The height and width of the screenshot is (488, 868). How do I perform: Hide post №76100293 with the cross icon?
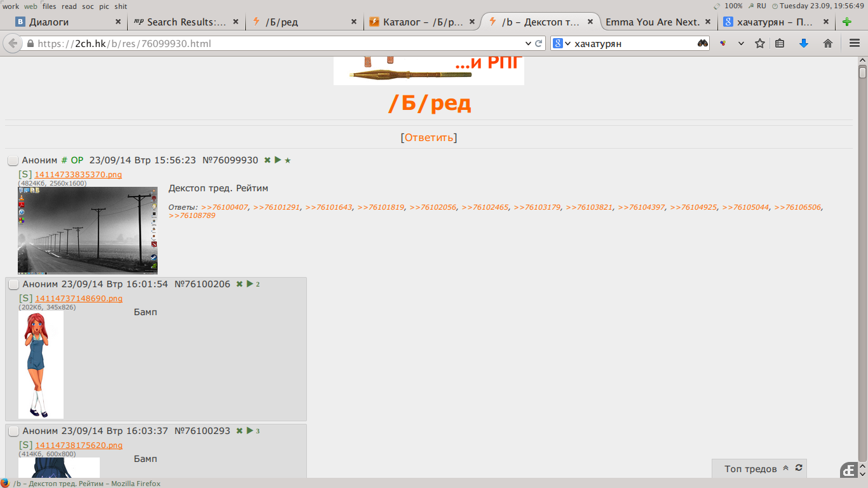(240, 431)
